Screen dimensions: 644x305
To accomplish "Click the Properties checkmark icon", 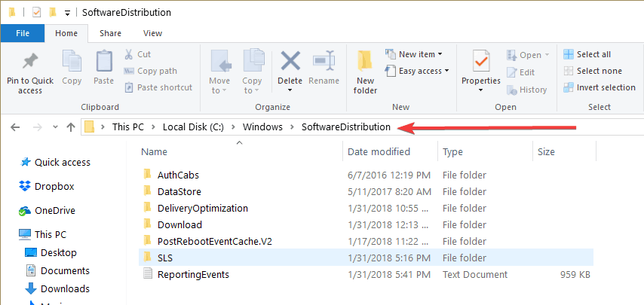I will [481, 61].
